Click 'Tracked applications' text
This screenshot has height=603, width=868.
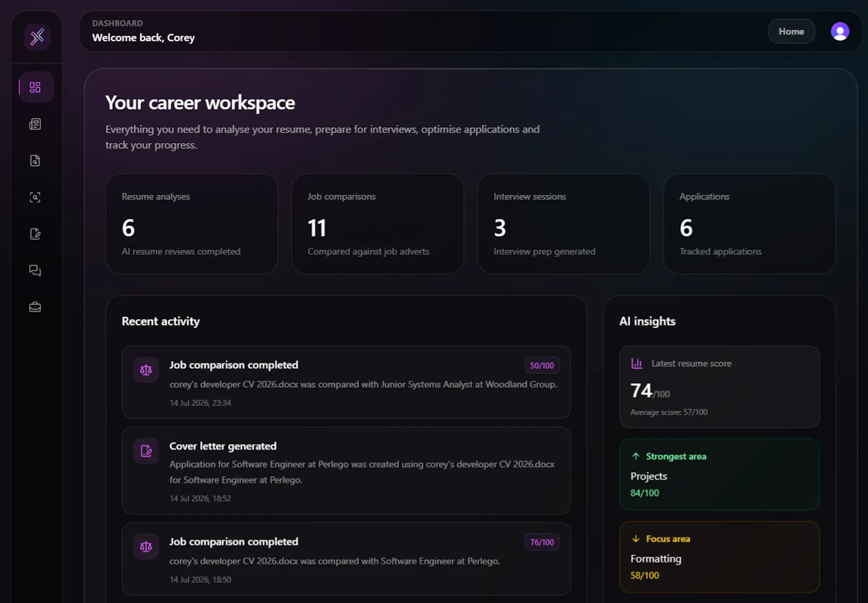coord(720,252)
